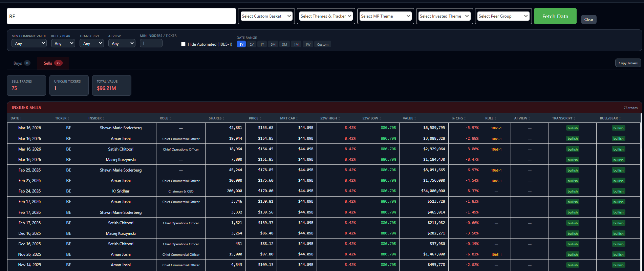Focus the ticker search field containing BE
Viewport: 644px width, 271px height.
tap(121, 16)
